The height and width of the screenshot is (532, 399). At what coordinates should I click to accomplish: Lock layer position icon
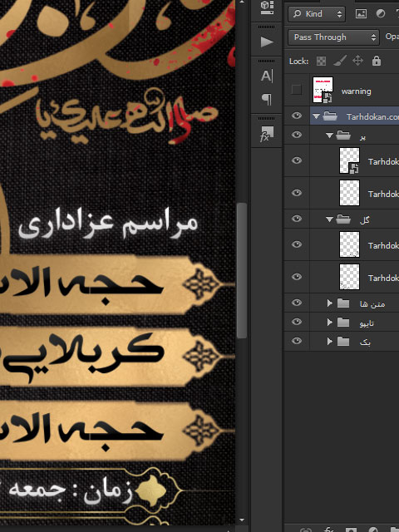(x=357, y=61)
